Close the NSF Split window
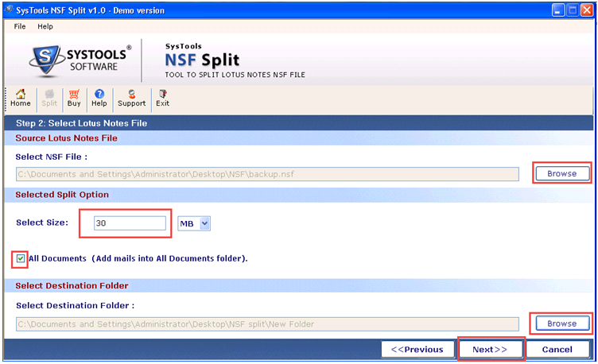This screenshot has height=364, width=598. point(587,10)
